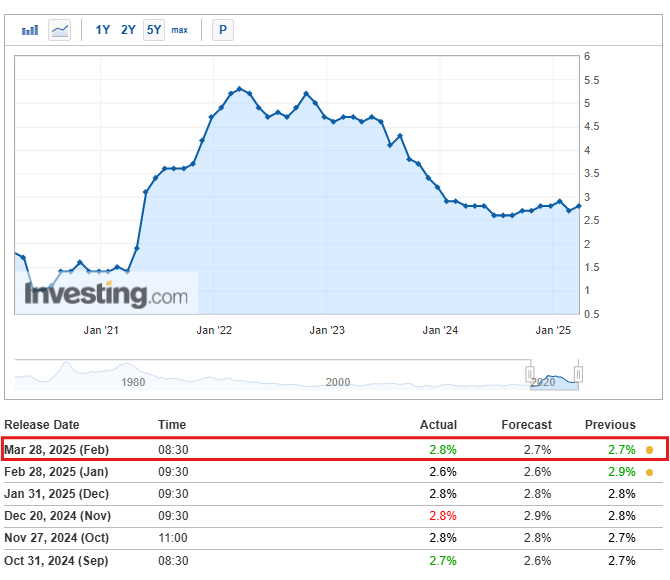Click the Oct 31, 2024 (Sep) row
This screenshot has height=580, width=670.
[x=333, y=560]
